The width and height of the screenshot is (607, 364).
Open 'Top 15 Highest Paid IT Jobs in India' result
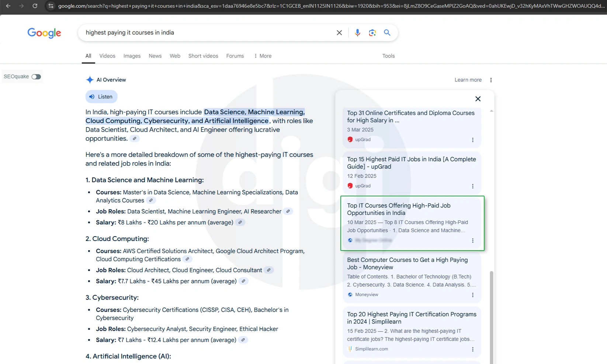point(411,163)
